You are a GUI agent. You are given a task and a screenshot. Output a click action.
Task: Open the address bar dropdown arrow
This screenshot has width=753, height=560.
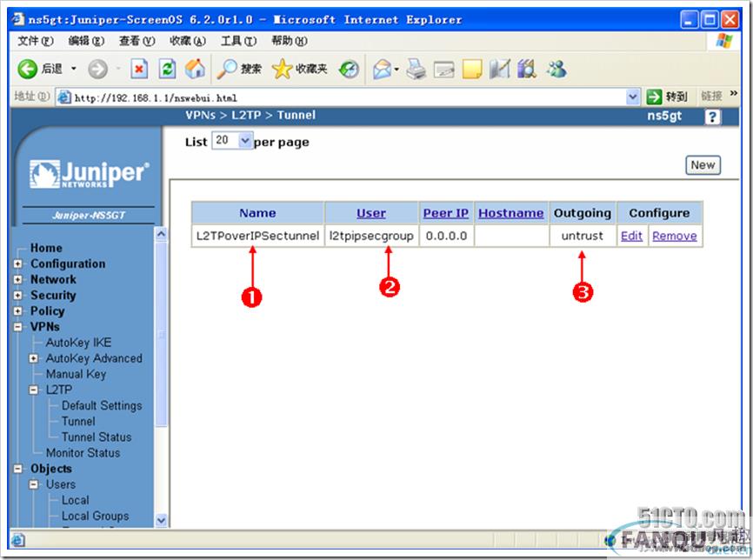point(633,97)
